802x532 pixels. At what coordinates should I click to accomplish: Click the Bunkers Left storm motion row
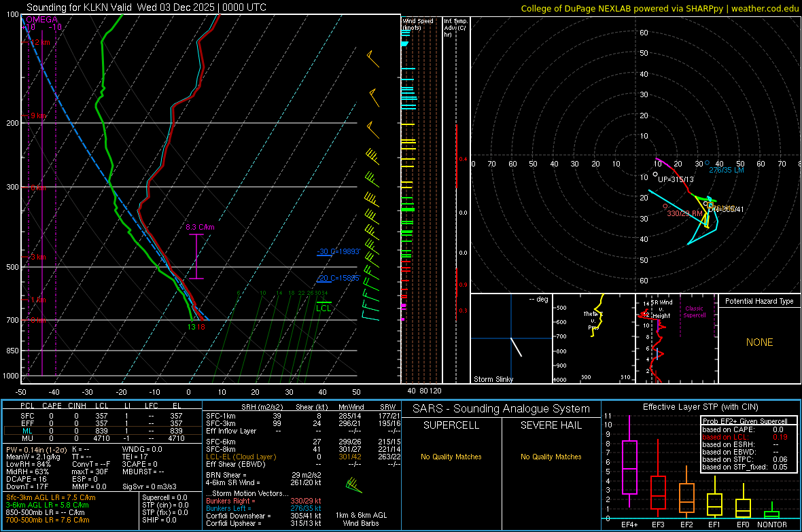(264, 508)
